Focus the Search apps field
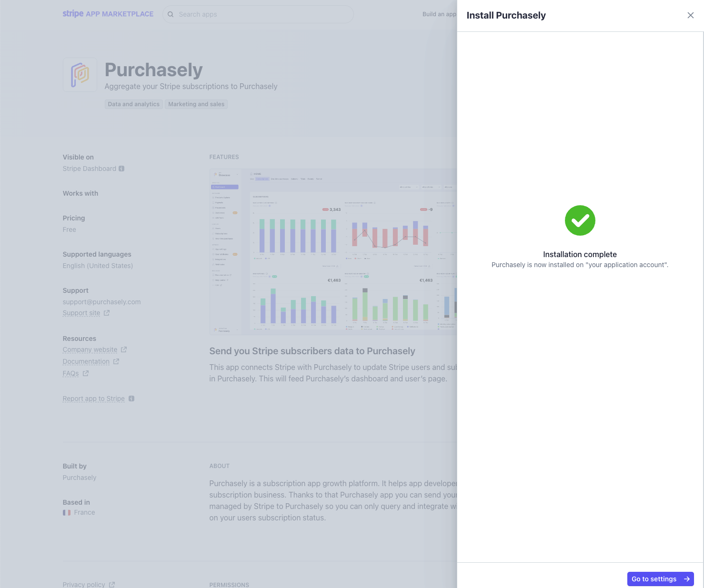Image resolution: width=704 pixels, height=588 pixels. (x=258, y=14)
